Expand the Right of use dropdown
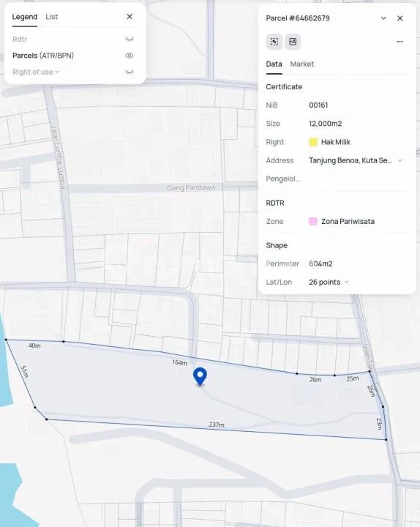Viewport: 420px width, 527px height. tap(57, 72)
